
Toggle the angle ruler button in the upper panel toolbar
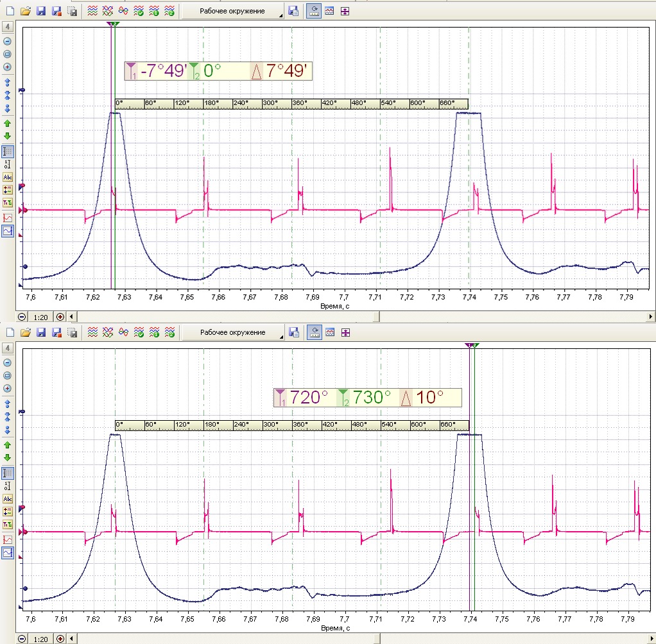click(x=314, y=12)
